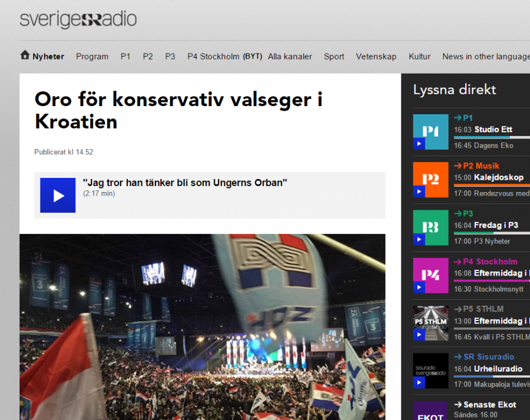Click the home icon beside Nyheter
Viewport: 530px width, 420px height.
[x=25, y=55]
